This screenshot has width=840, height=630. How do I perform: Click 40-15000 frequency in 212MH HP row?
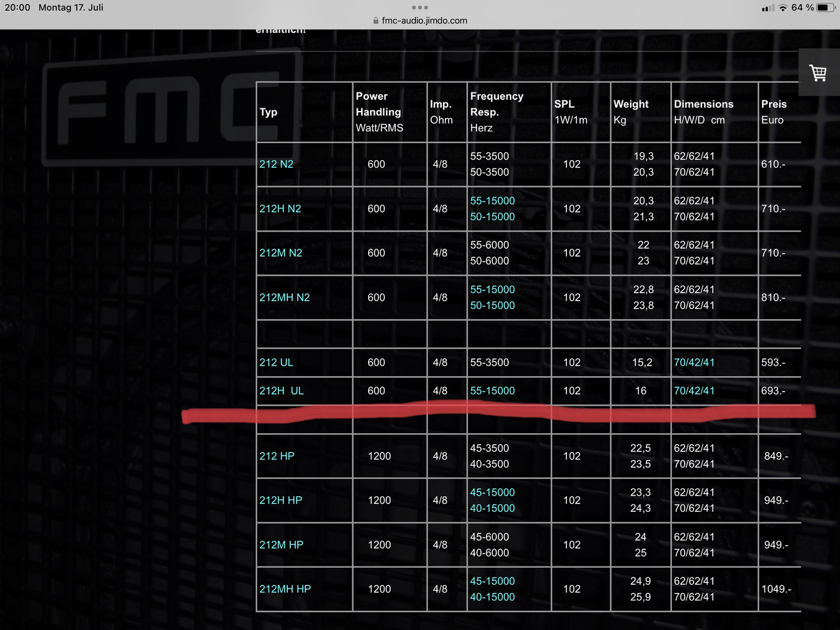(492, 597)
